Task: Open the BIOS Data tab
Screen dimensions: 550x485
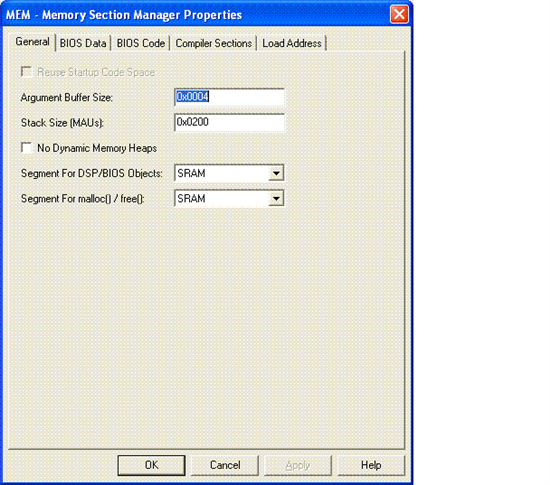Action: click(x=83, y=43)
